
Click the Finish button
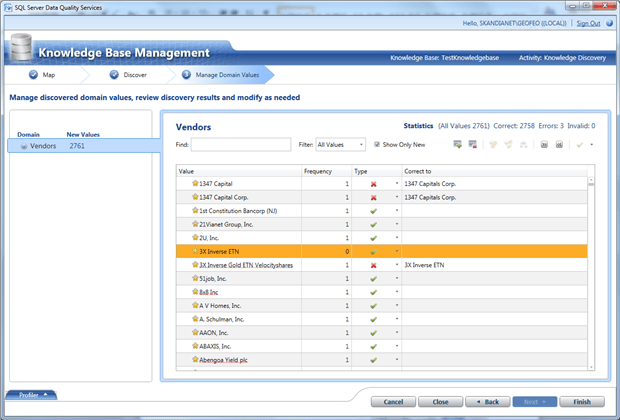pos(582,402)
